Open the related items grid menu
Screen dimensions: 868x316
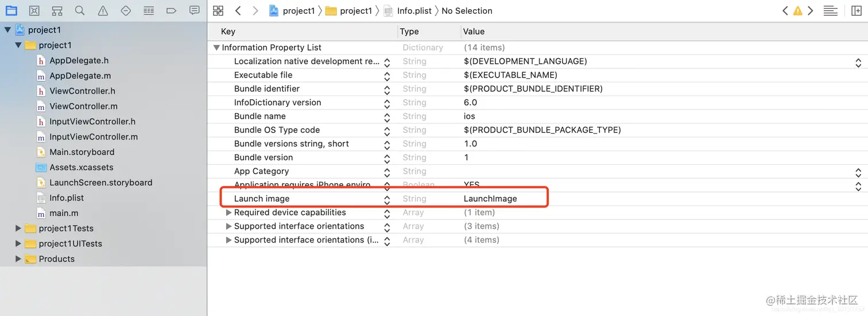point(218,11)
